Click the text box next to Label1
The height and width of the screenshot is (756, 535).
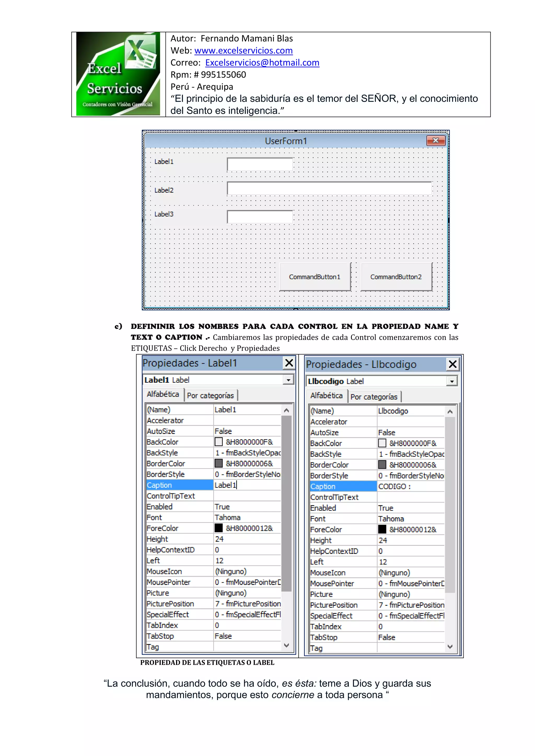[260, 164]
